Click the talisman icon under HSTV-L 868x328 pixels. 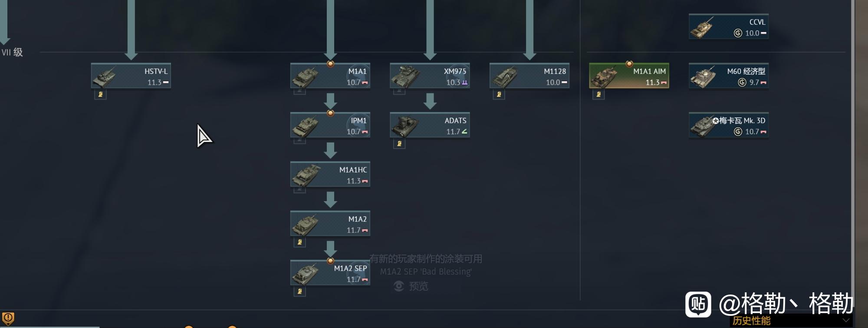click(x=100, y=94)
